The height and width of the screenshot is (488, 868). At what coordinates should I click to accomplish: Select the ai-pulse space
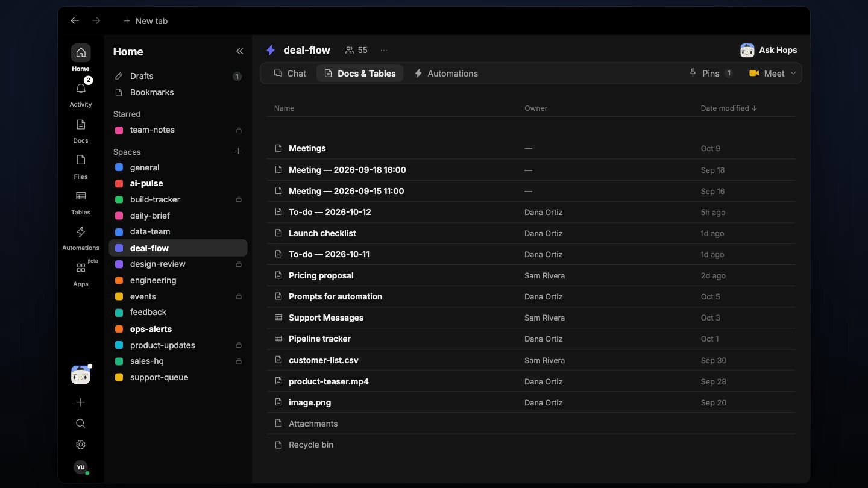(x=178, y=183)
